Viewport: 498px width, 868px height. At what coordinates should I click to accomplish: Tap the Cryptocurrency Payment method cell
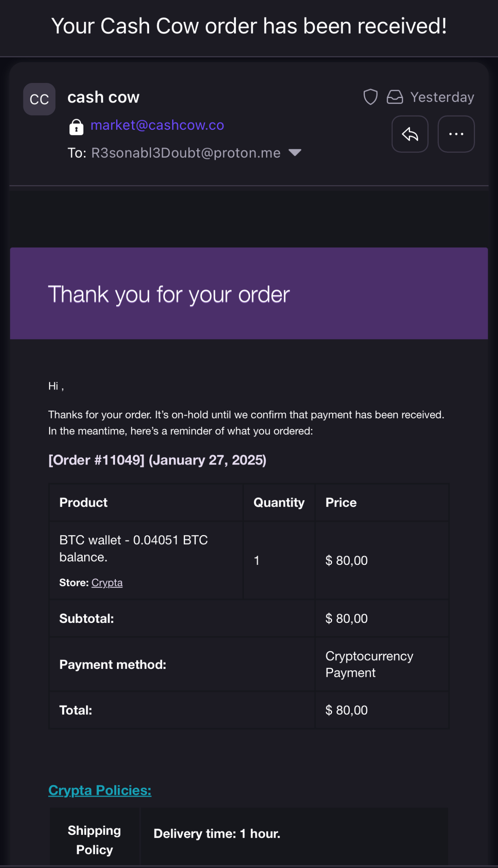[382, 664]
